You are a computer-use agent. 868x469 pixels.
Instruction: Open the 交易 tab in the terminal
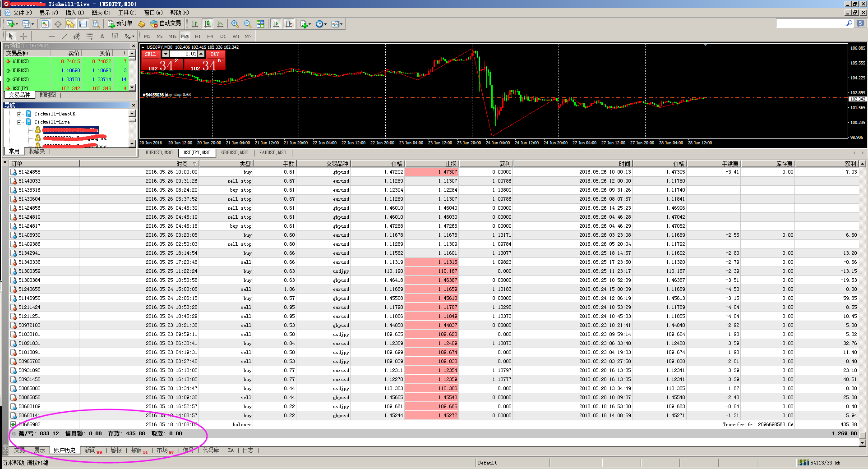pyautogui.click(x=19, y=451)
